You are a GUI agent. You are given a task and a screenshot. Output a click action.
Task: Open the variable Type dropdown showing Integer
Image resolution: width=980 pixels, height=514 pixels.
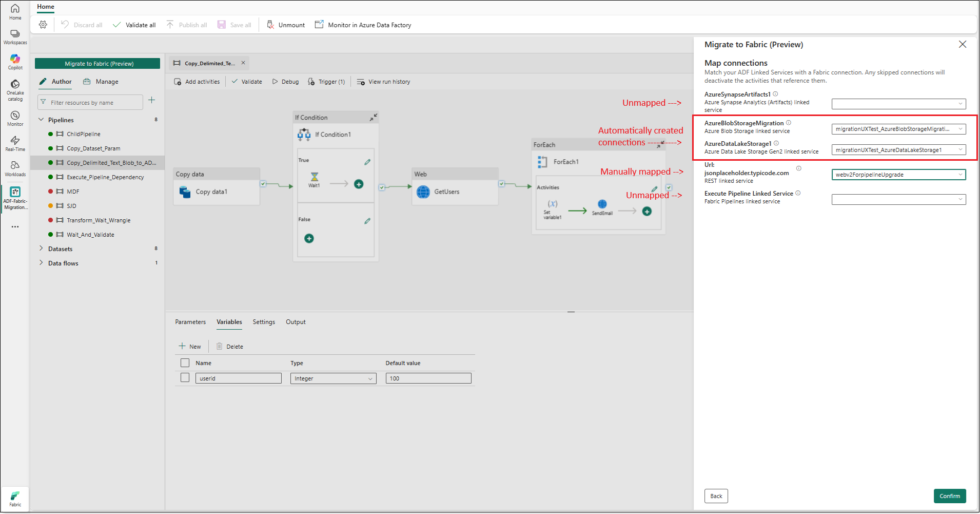pos(334,378)
